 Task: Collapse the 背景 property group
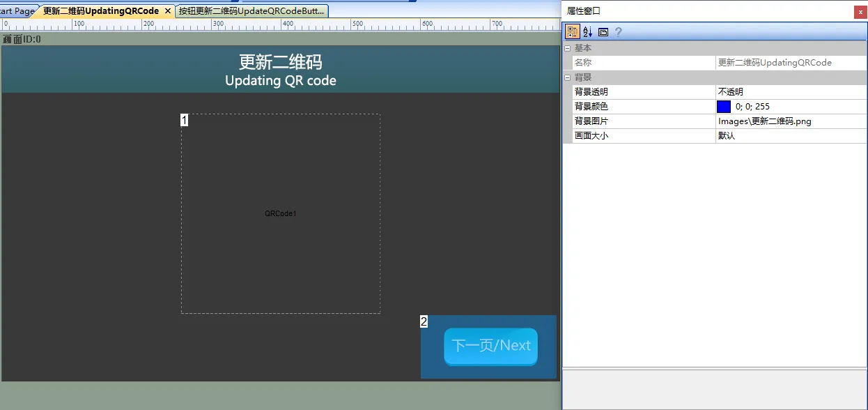point(567,77)
